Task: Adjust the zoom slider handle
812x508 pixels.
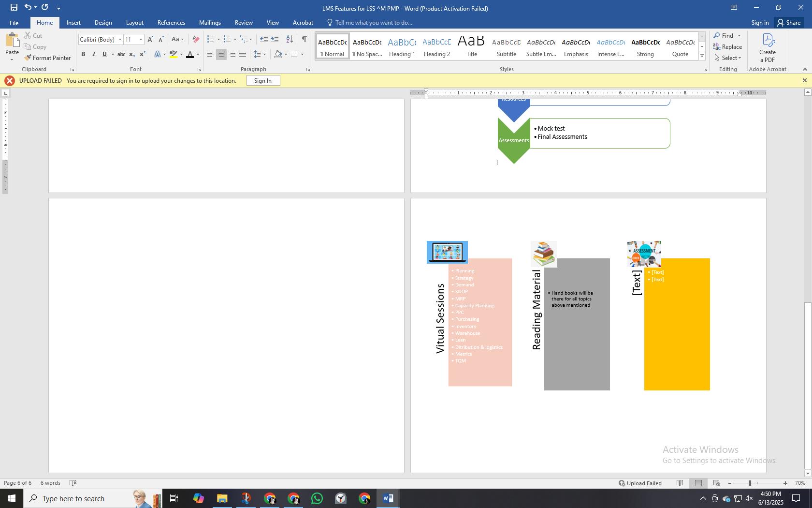Action: (x=750, y=483)
